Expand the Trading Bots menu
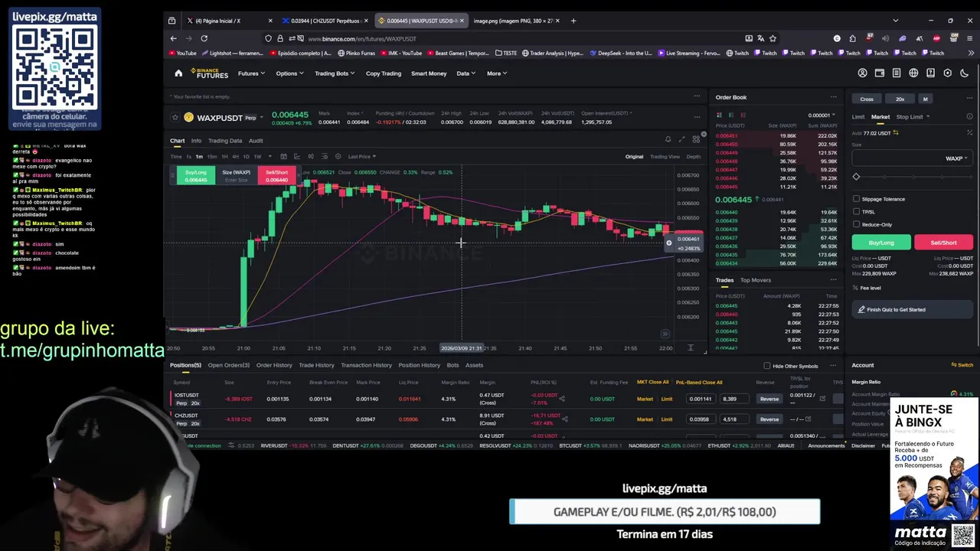Viewport: 980px width, 551px height. click(x=335, y=73)
